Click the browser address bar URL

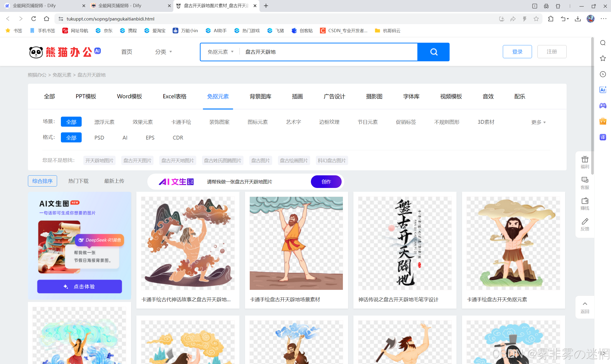click(x=111, y=19)
